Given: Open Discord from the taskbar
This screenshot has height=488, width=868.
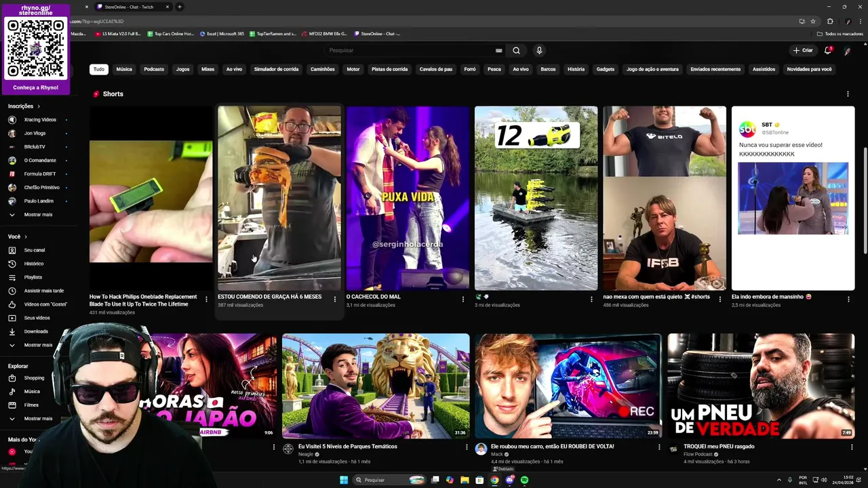Looking at the screenshot, I should 509,480.
